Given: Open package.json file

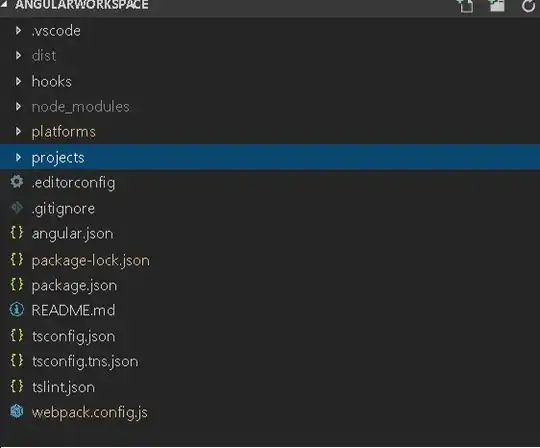Looking at the screenshot, I should [x=270, y=285].
